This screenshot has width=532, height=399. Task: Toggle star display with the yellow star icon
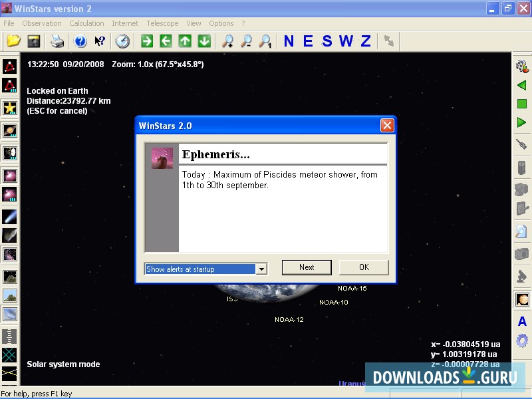pos(9,108)
